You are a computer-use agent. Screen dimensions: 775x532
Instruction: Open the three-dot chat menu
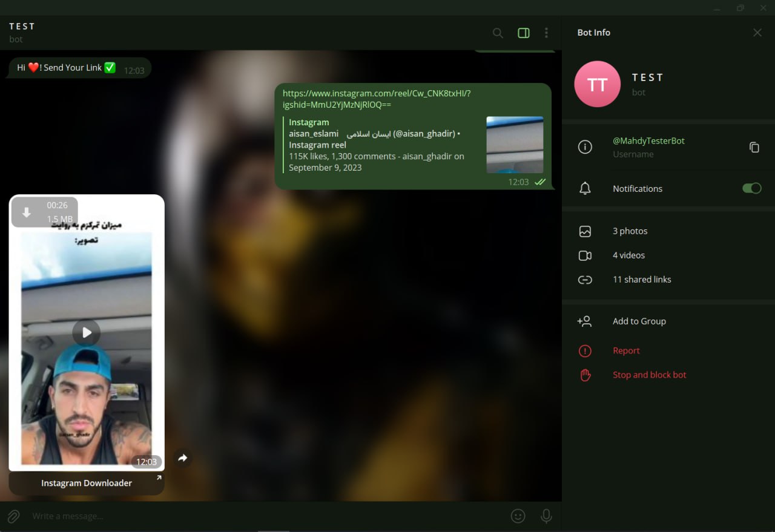(546, 33)
